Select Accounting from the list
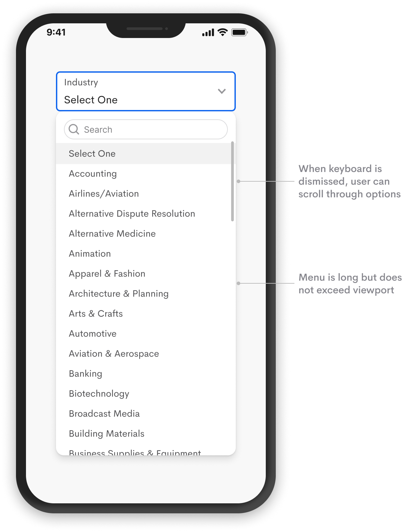This screenshot has width=403, height=532. point(93,174)
